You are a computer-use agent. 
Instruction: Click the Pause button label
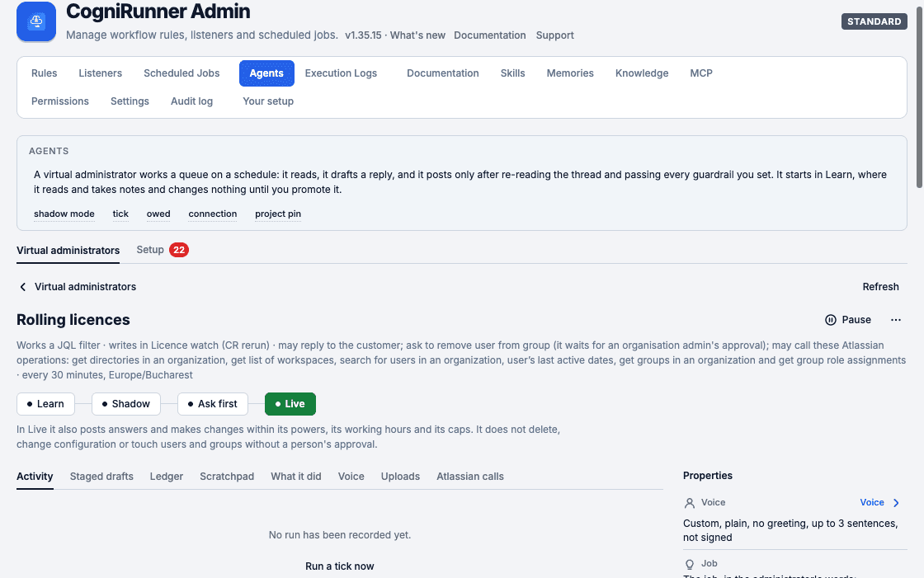[856, 320]
